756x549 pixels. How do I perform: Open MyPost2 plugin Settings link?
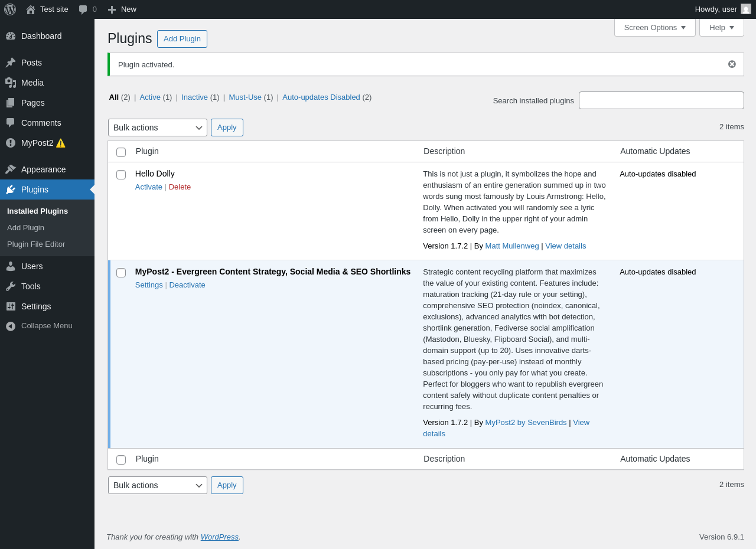tap(149, 285)
